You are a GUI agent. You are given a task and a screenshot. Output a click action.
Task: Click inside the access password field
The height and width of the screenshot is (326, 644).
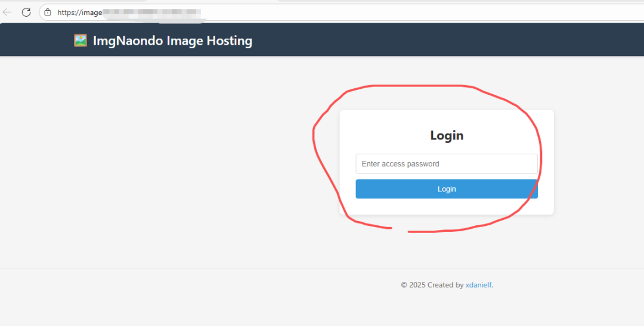tap(447, 164)
